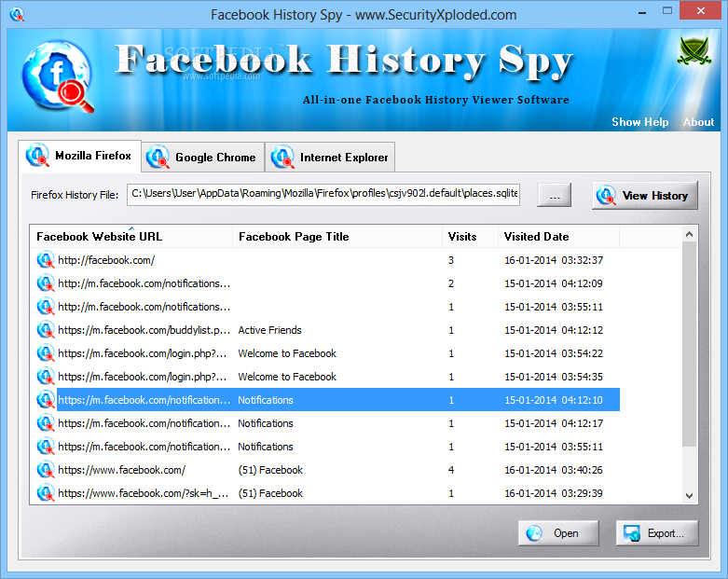This screenshot has height=579, width=728.
Task: Click the Export... button
Action: (657, 533)
